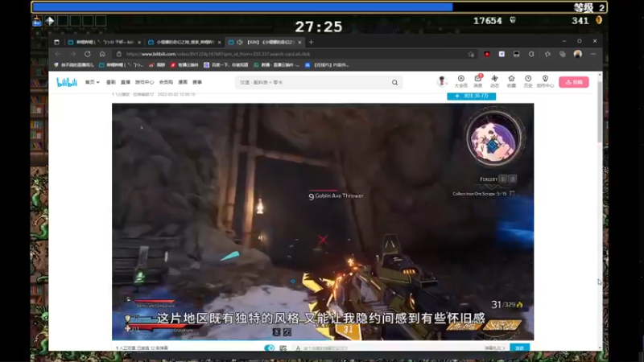Open 游戏中心 in bilibili navigation

pos(144,82)
